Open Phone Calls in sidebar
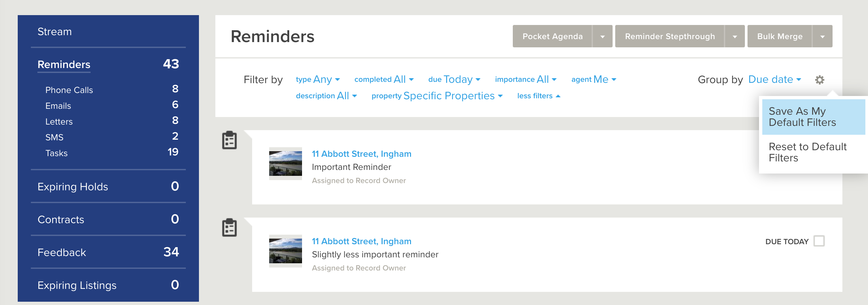Screen dimensions: 868x305 pos(69,90)
